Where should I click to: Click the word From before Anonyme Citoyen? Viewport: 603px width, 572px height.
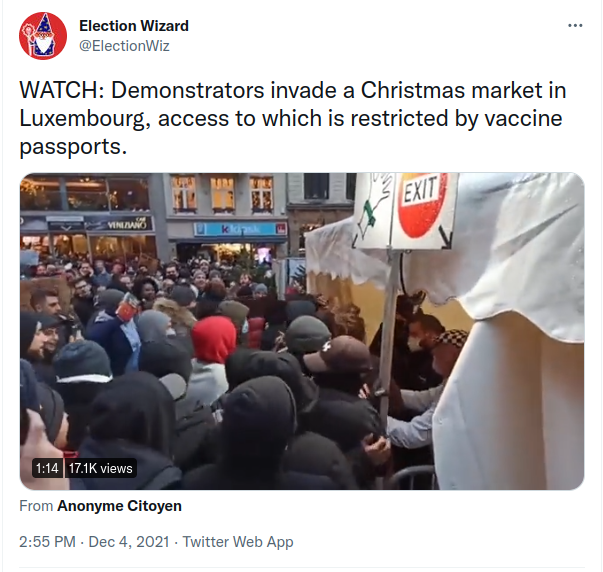36,506
